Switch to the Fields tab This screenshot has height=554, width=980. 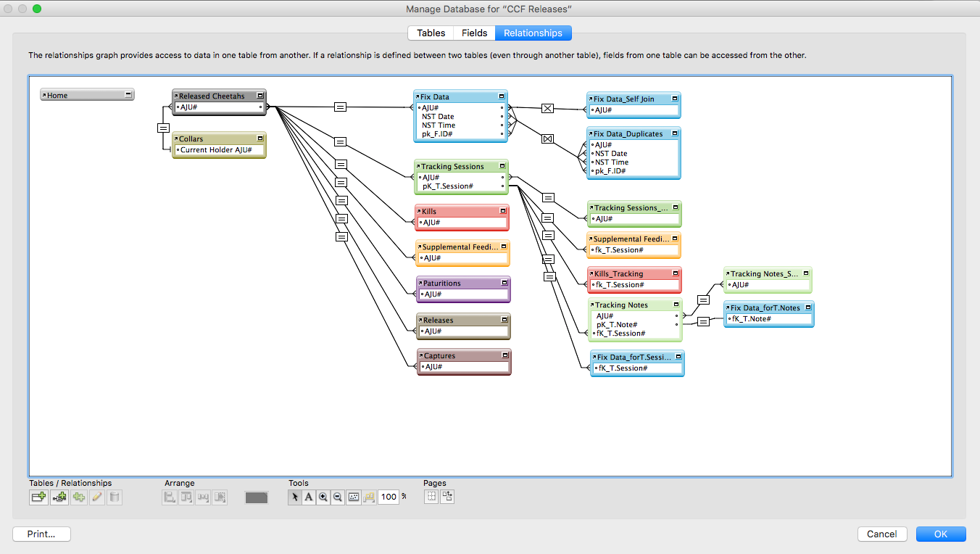click(475, 33)
